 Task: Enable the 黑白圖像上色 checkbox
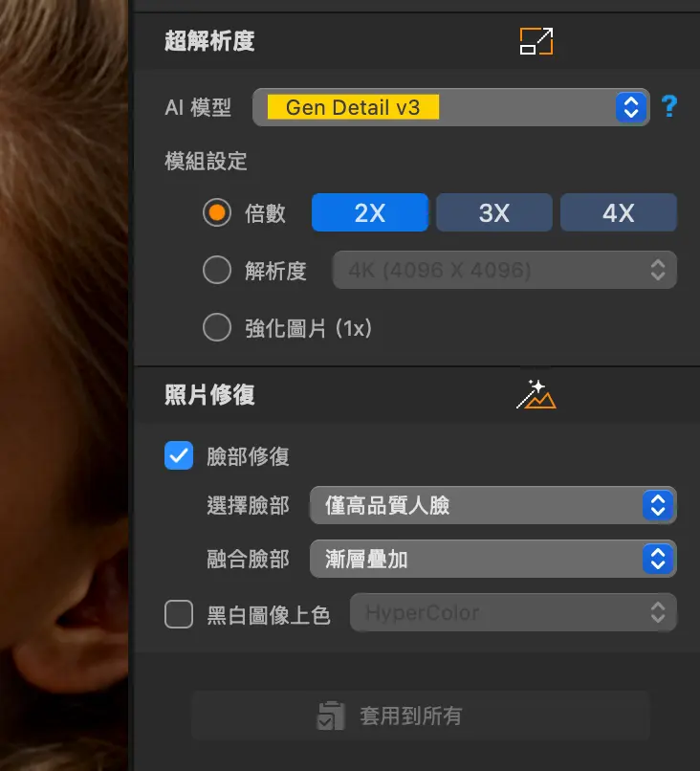(x=179, y=614)
